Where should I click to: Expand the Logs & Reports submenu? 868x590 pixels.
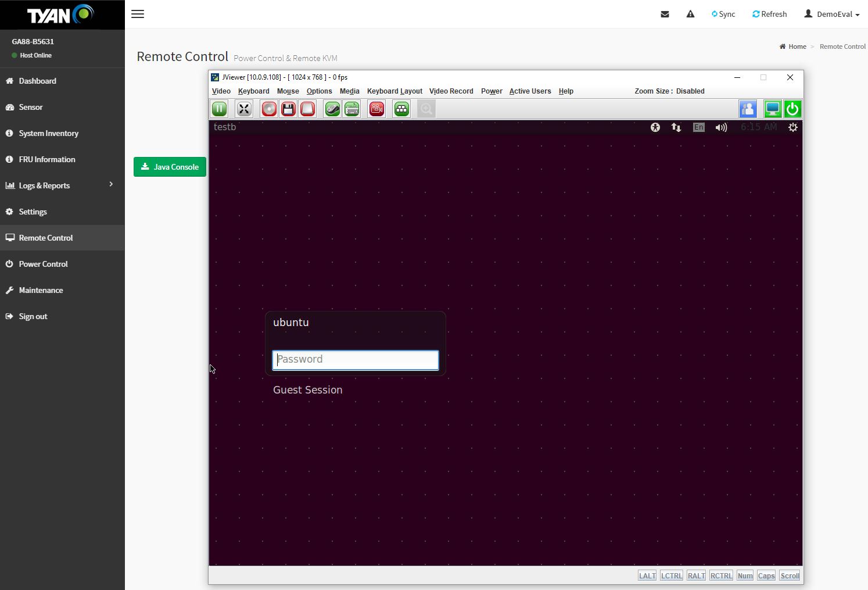[x=62, y=185]
